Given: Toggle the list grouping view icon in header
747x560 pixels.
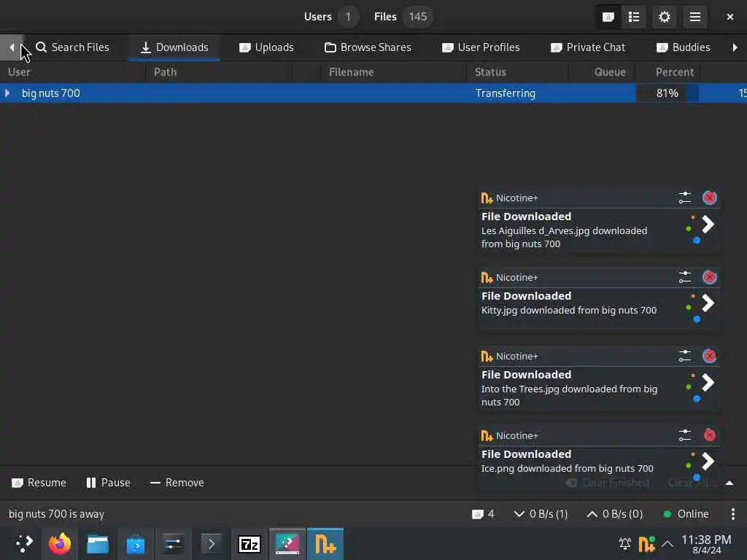Looking at the screenshot, I should 634,17.
